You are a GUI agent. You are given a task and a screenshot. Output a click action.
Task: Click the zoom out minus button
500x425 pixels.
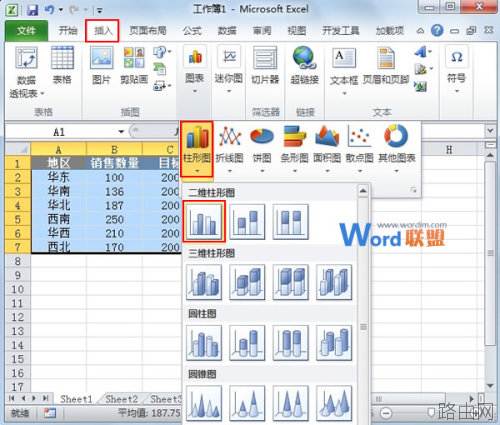[x=386, y=413]
